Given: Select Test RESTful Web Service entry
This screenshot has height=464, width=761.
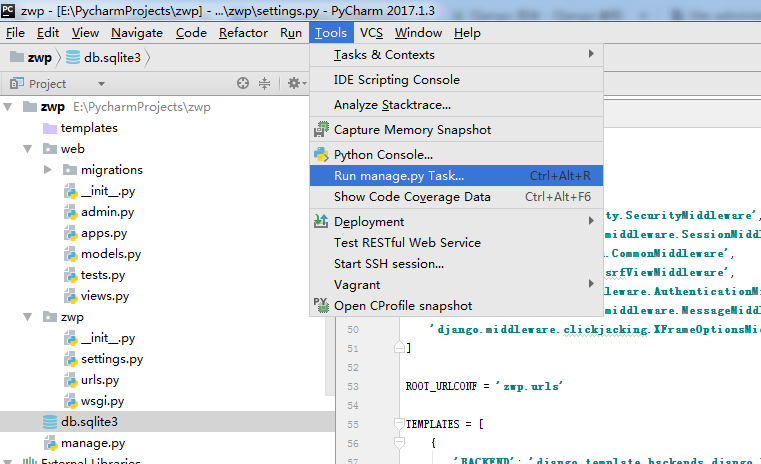Looking at the screenshot, I should (x=456, y=243).
